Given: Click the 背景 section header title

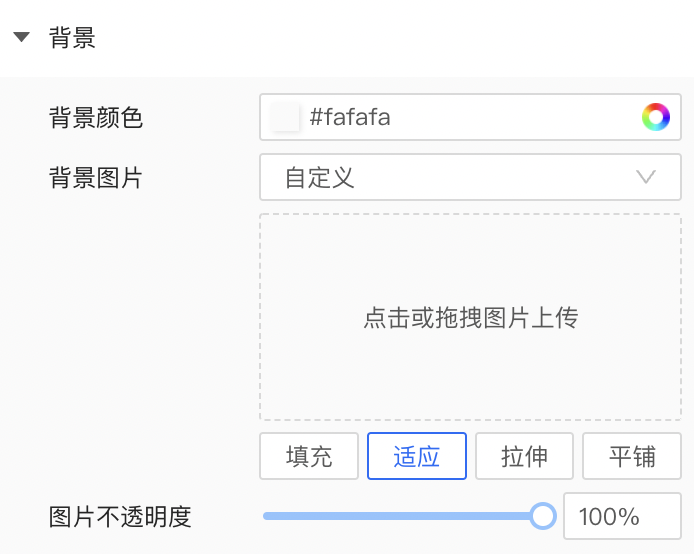Looking at the screenshot, I should point(72,37).
